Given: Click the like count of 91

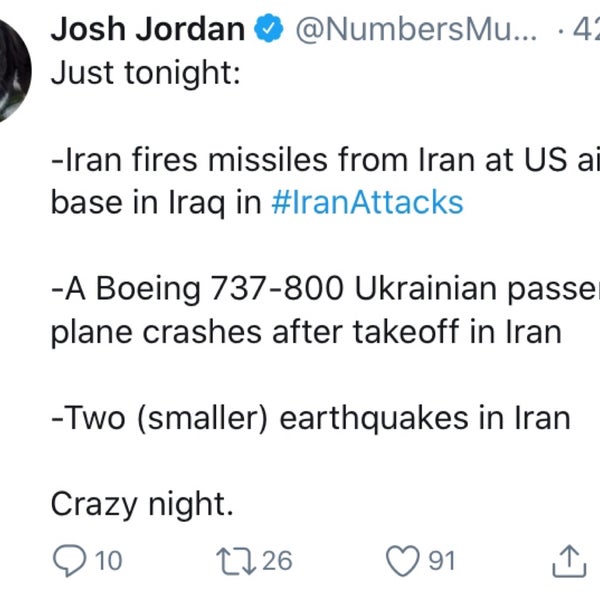Looking at the screenshot, I should [442, 560].
